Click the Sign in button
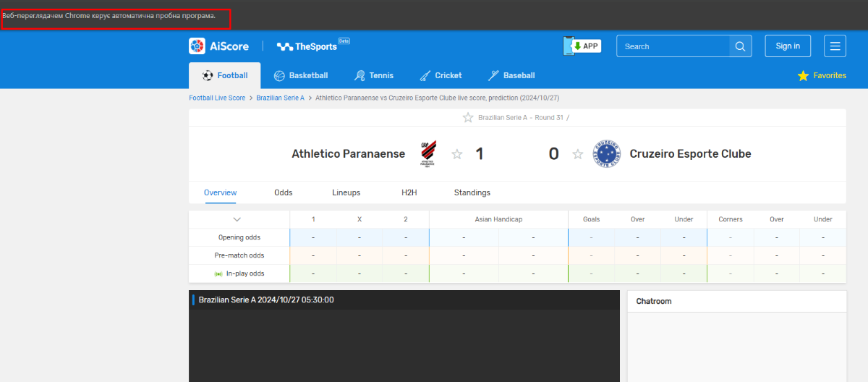 point(788,46)
